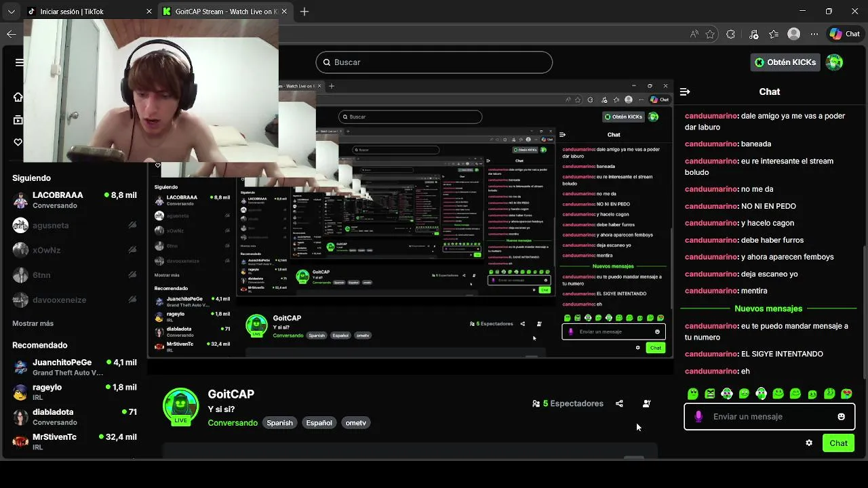Open the Conversando category link
868x488 pixels.
pyautogui.click(x=233, y=423)
